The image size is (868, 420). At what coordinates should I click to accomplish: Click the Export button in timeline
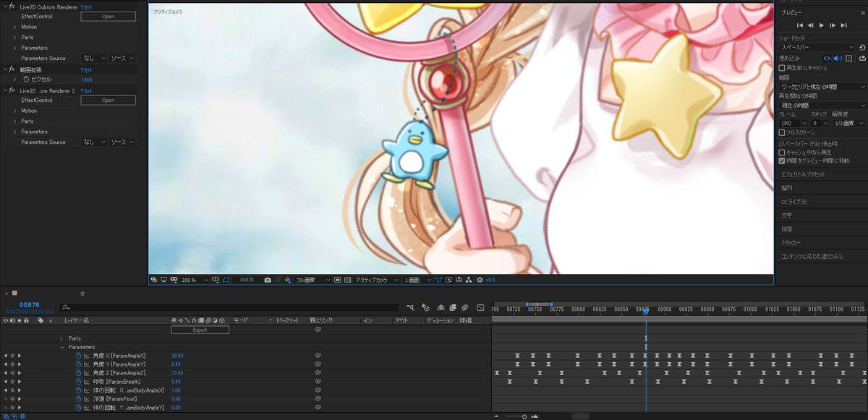(x=200, y=330)
